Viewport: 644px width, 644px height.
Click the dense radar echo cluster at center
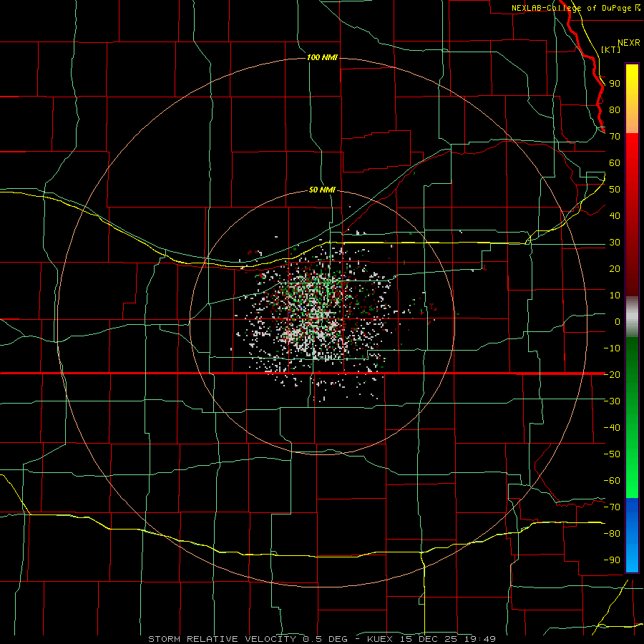pos(316,316)
